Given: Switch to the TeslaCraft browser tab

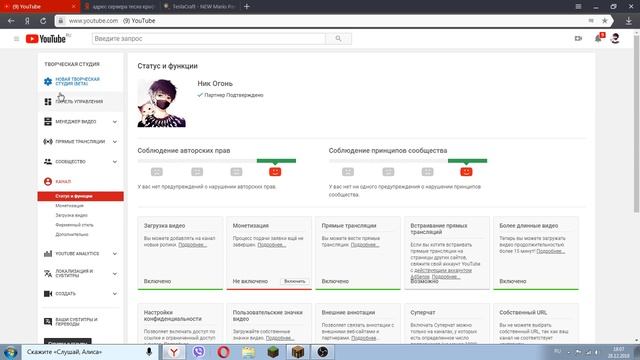Looking at the screenshot, I should tap(199, 7).
